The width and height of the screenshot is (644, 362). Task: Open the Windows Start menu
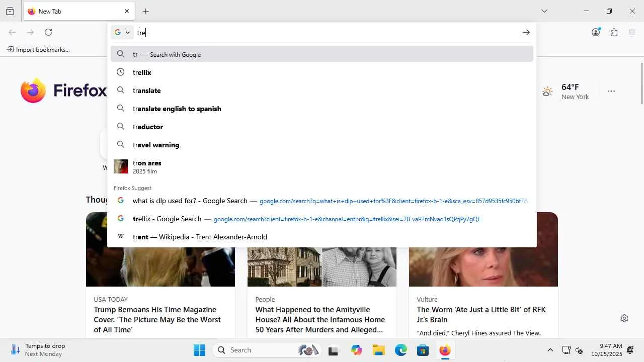[x=199, y=350]
